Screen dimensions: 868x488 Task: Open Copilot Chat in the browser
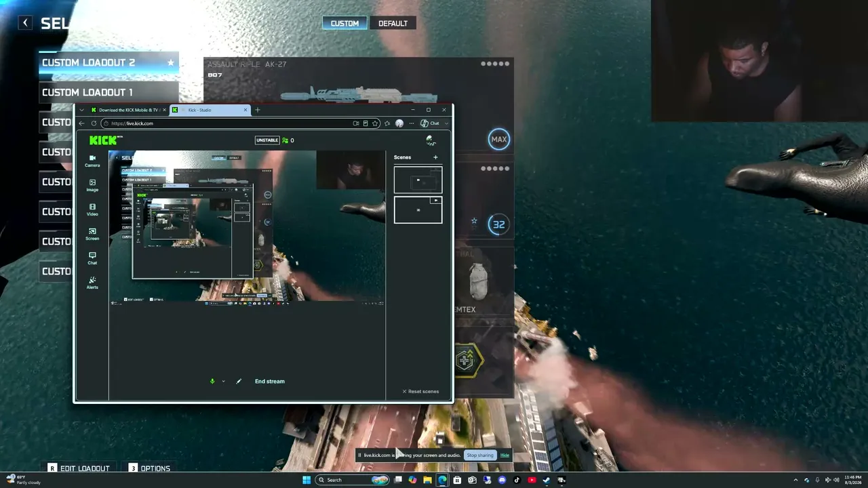[430, 123]
